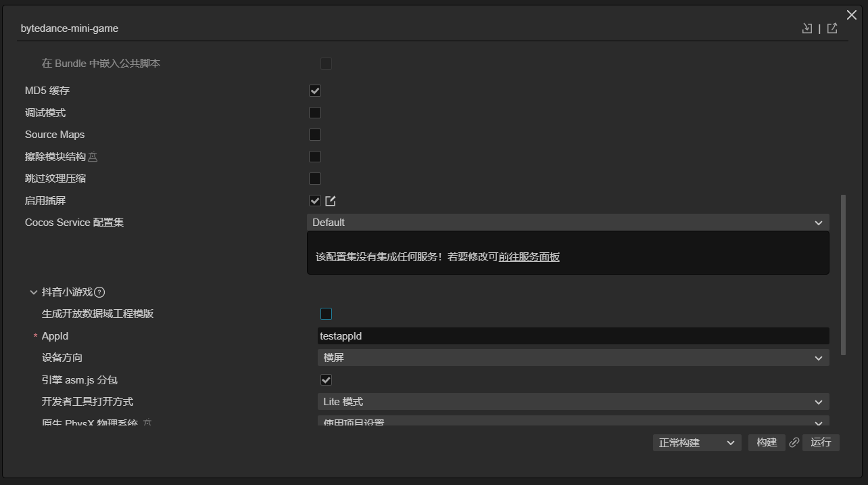Click the experimental flask icon beside 擦除模块结构
This screenshot has height=485, width=868.
(93, 157)
